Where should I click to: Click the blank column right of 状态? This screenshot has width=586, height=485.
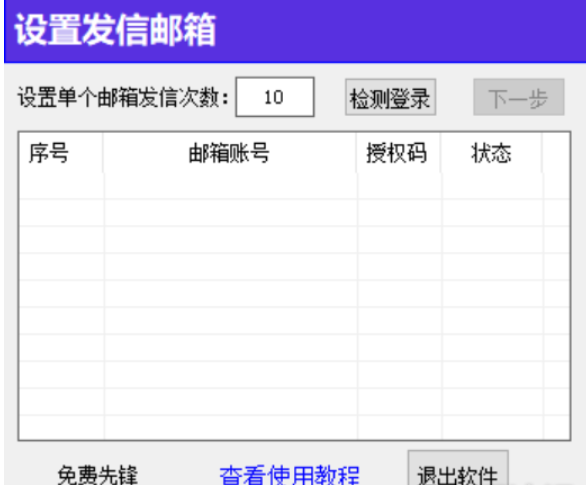coord(556,153)
